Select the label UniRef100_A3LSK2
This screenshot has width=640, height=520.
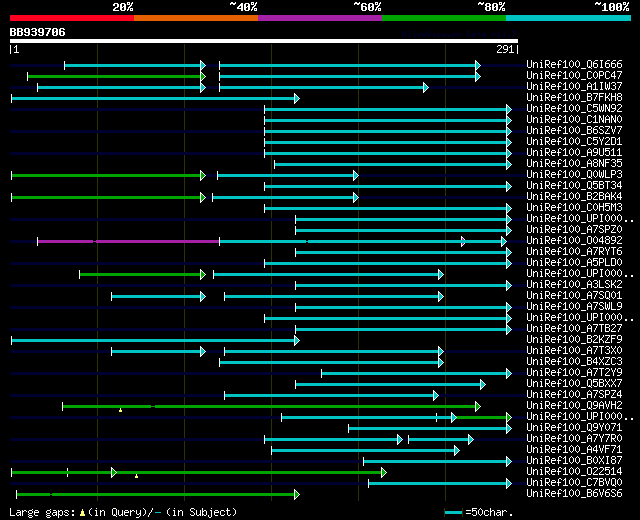[x=574, y=285]
